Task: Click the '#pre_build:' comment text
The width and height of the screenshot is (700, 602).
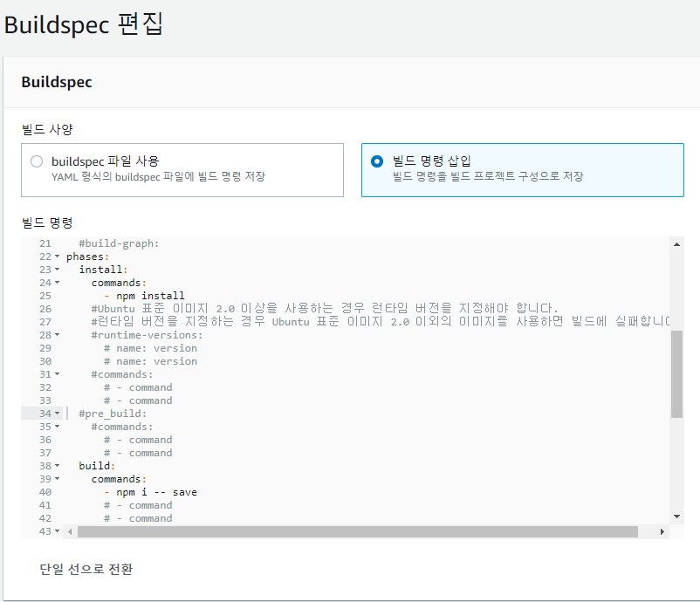Action: tap(113, 414)
